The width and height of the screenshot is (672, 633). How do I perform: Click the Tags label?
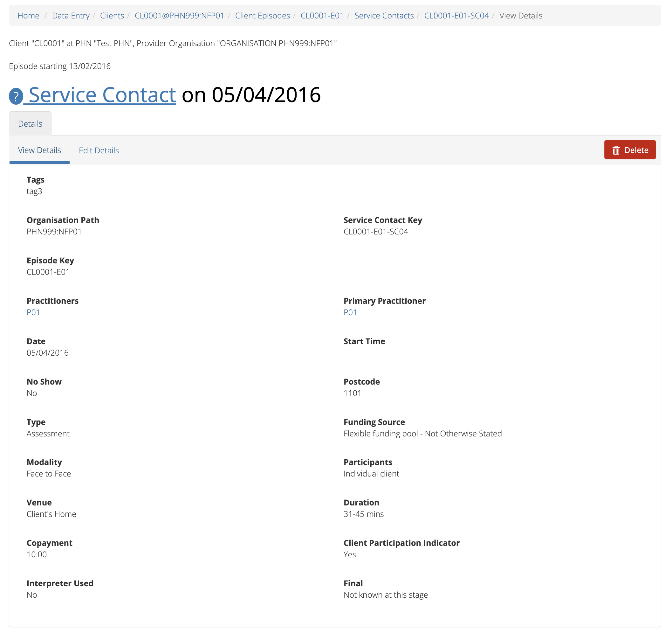tap(36, 180)
